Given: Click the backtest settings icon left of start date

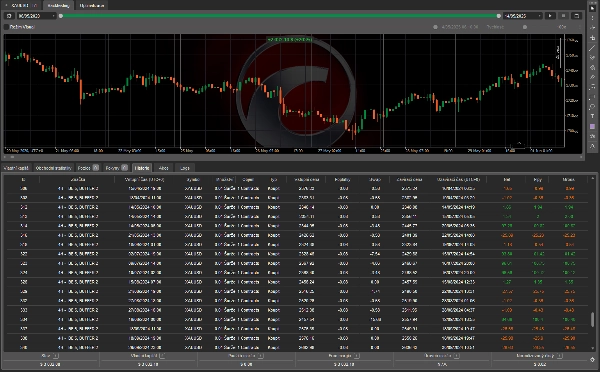Looking at the screenshot, I should (9, 16).
